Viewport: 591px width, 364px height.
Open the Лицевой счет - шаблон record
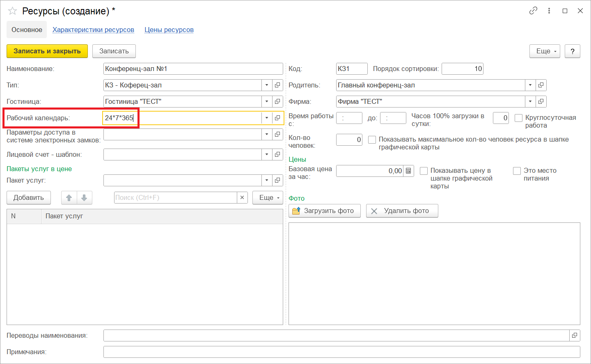pyautogui.click(x=277, y=154)
